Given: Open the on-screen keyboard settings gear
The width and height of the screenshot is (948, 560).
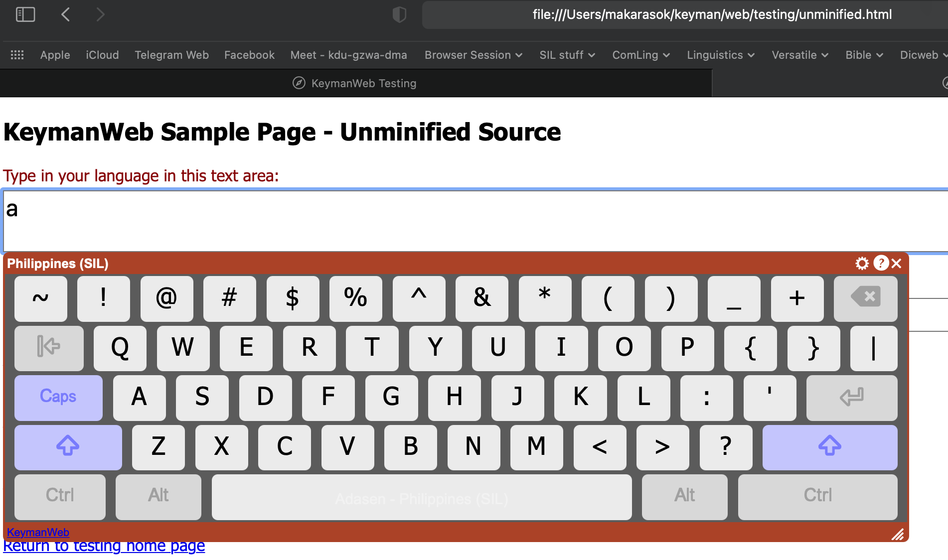Looking at the screenshot, I should tap(862, 263).
